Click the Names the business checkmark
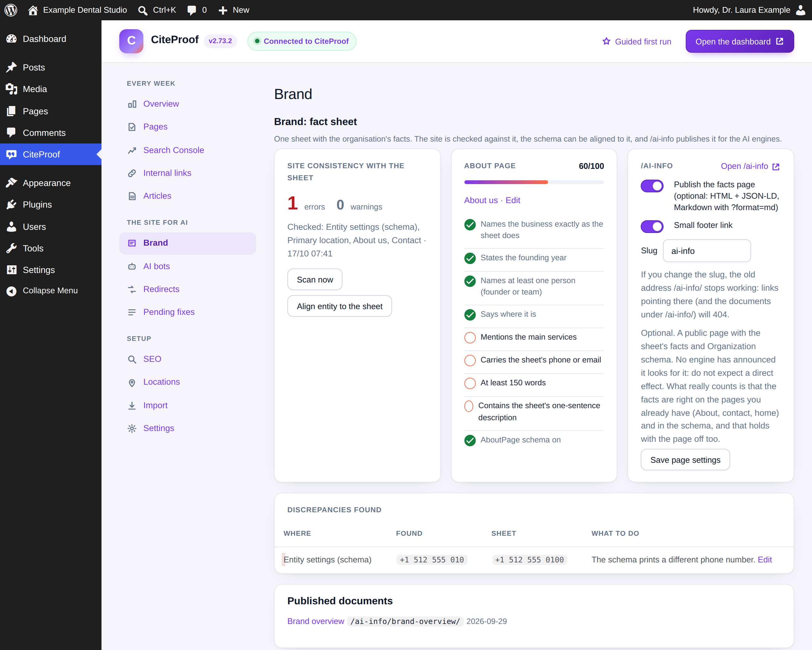 tap(470, 225)
